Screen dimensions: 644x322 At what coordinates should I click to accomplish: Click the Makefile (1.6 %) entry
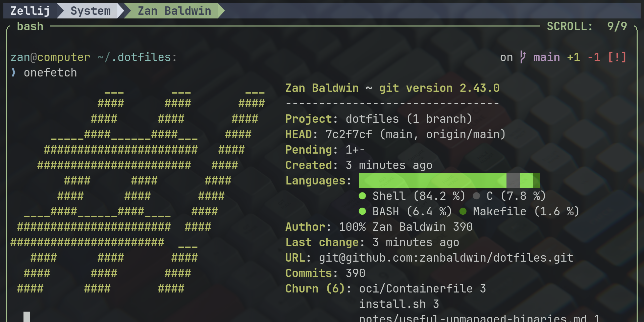[x=526, y=211]
